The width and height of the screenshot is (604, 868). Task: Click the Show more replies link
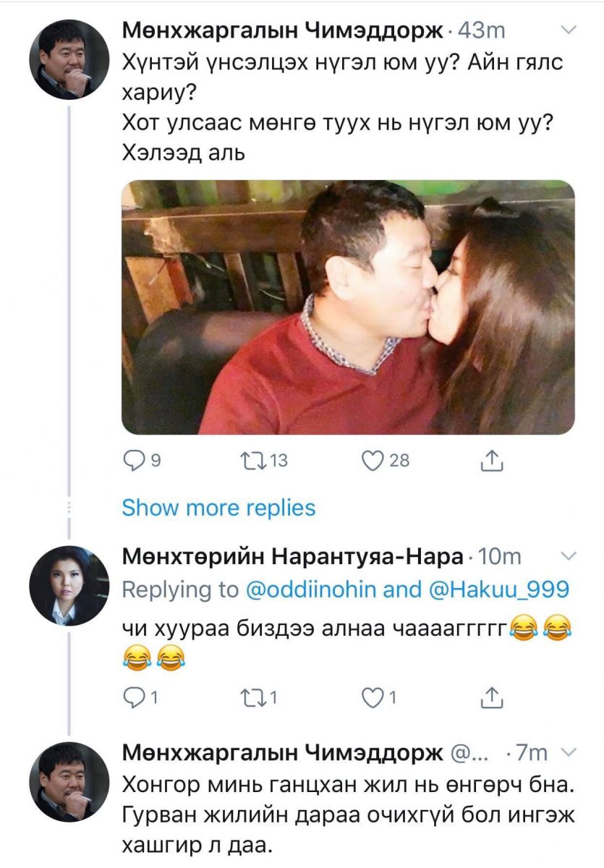point(218,508)
